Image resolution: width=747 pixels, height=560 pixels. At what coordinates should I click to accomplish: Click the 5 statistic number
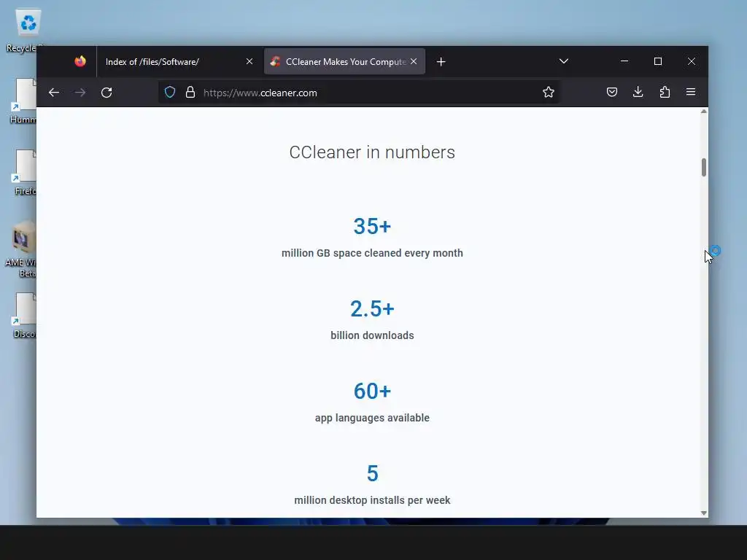[372, 473]
